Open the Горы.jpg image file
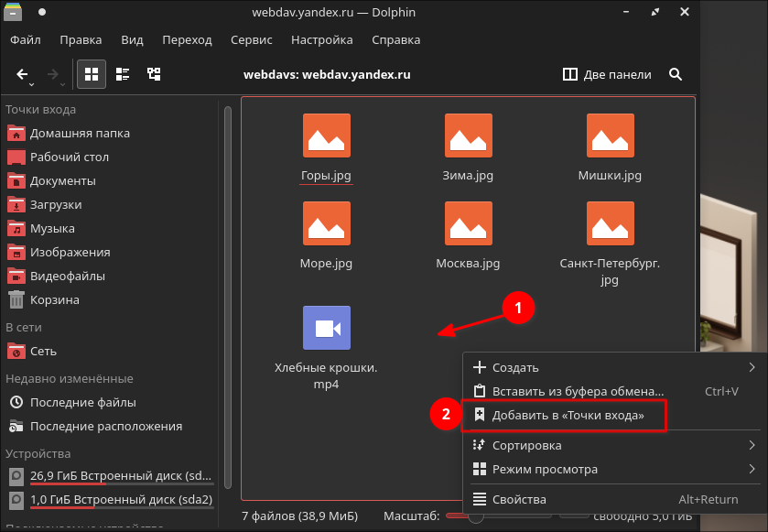Screen dimensions: 768x532 point(327,138)
